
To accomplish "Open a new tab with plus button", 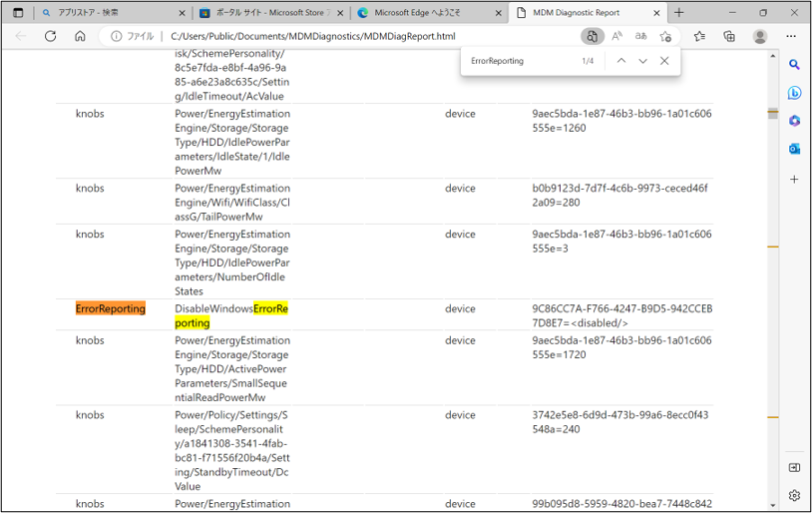I will 679,13.
